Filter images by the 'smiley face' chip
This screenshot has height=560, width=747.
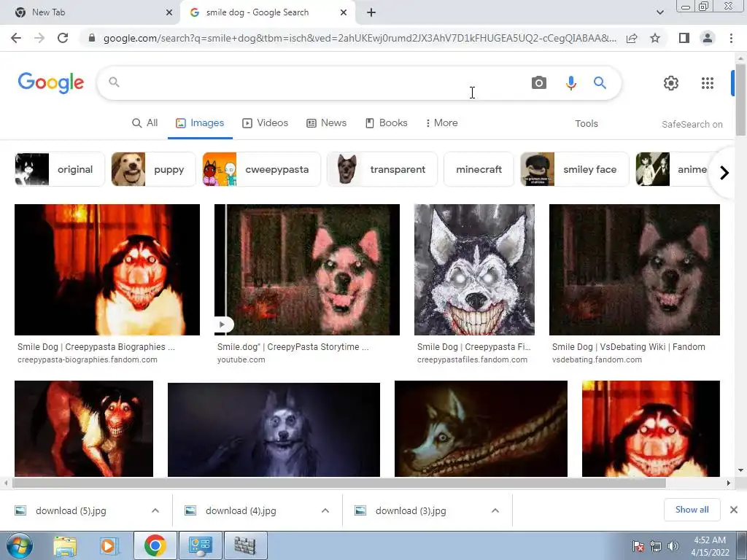pyautogui.click(x=575, y=169)
